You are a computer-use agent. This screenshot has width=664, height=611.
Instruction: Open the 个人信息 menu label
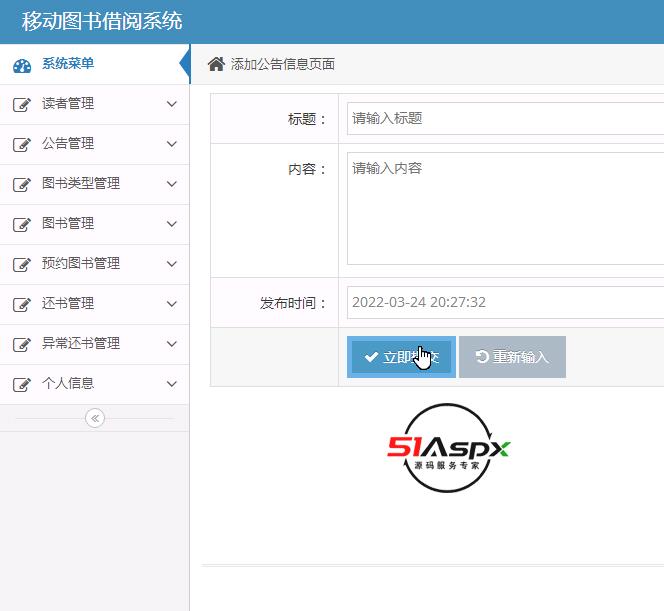(68, 383)
